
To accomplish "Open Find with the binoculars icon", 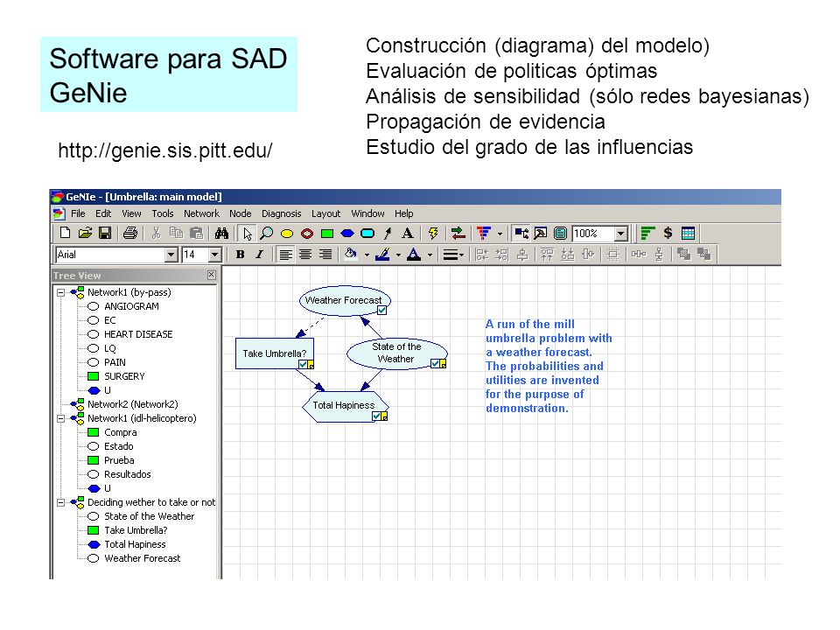I will coord(221,233).
